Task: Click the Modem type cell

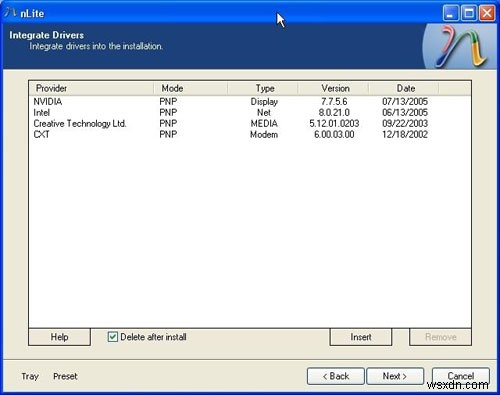Action: coord(264,134)
